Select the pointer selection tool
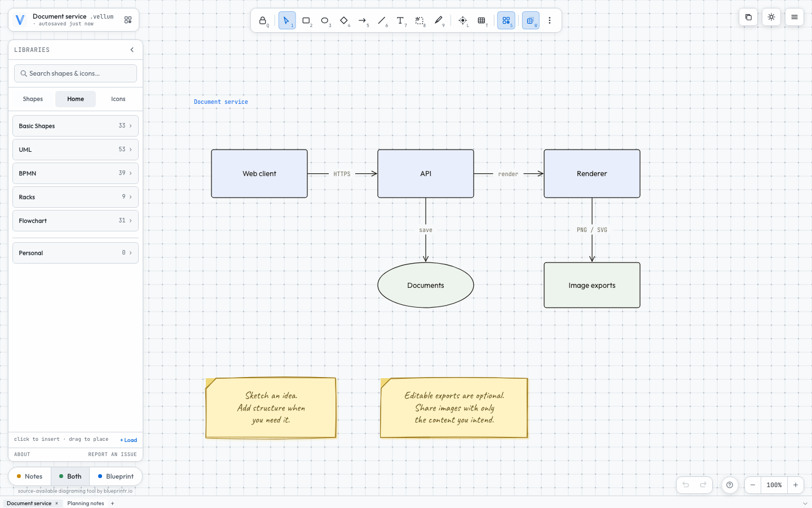812x508 pixels. click(287, 20)
